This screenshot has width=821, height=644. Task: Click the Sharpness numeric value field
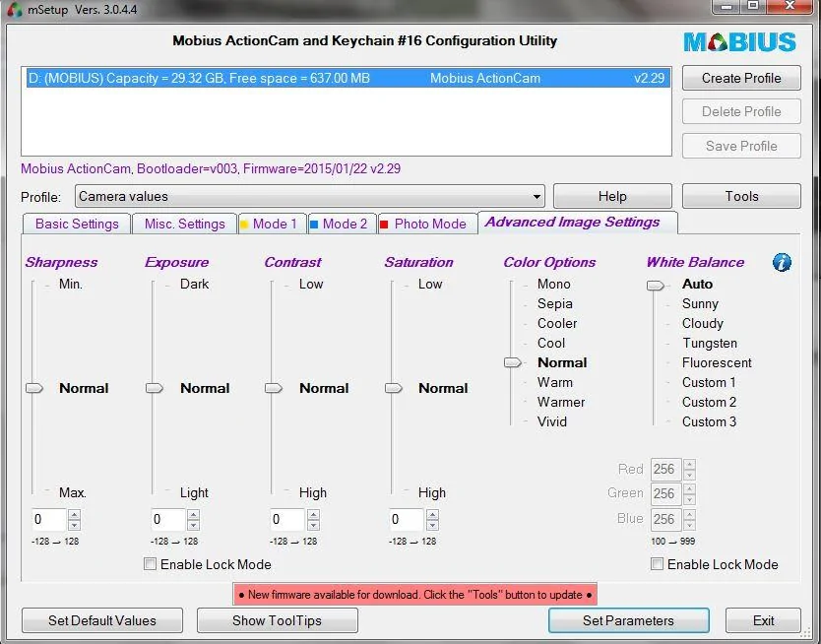[49, 519]
